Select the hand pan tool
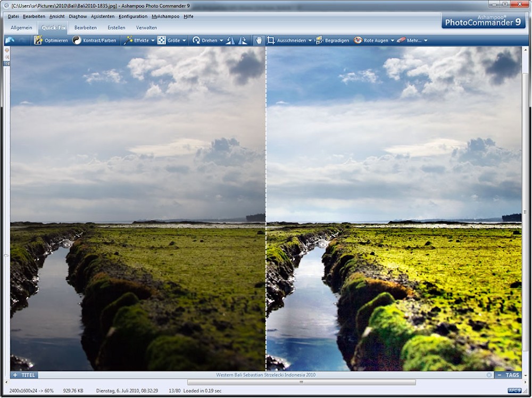The width and height of the screenshot is (532, 398). click(x=259, y=40)
